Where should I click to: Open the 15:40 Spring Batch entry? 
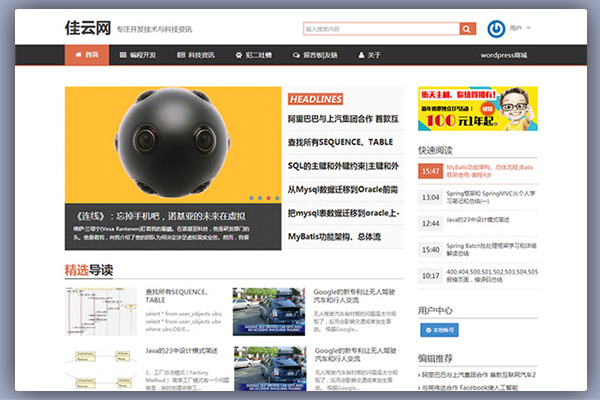click(478, 250)
